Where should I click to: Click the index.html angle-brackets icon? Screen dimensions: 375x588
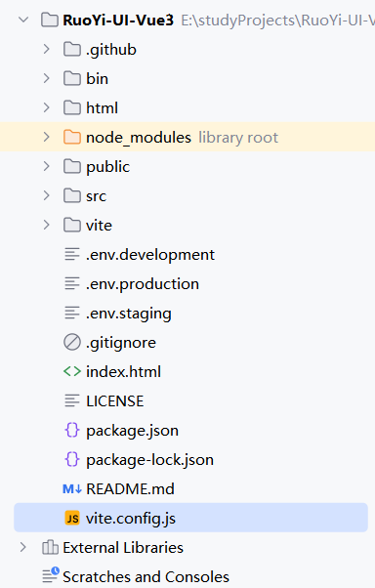pyautogui.click(x=72, y=371)
